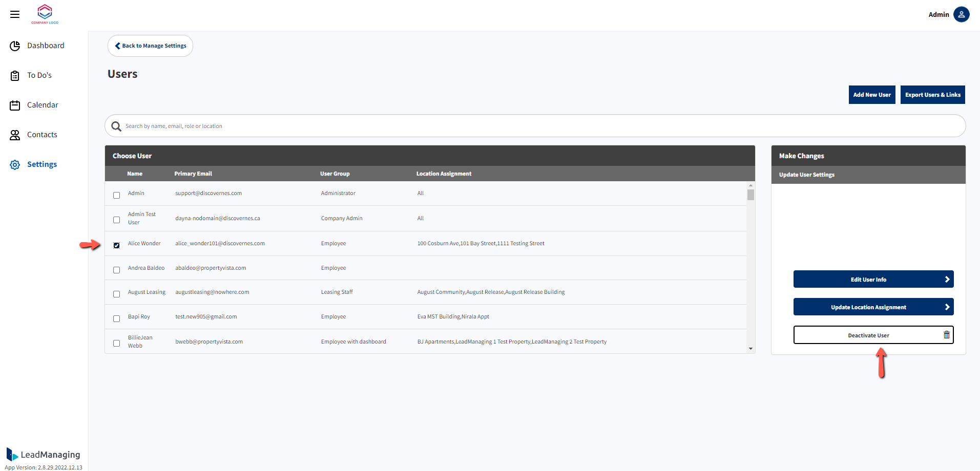The image size is (980, 471).
Task: Click the Admin username label
Action: 939,14
